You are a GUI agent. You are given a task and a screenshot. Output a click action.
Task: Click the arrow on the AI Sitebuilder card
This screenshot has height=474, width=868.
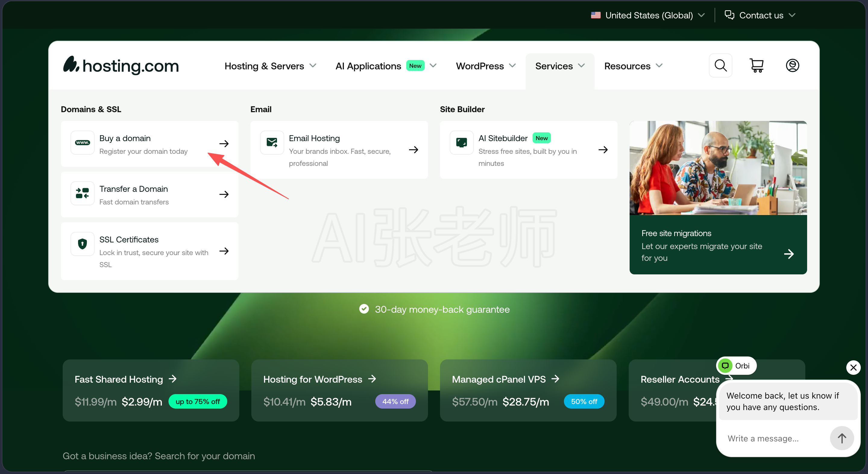[x=603, y=150]
